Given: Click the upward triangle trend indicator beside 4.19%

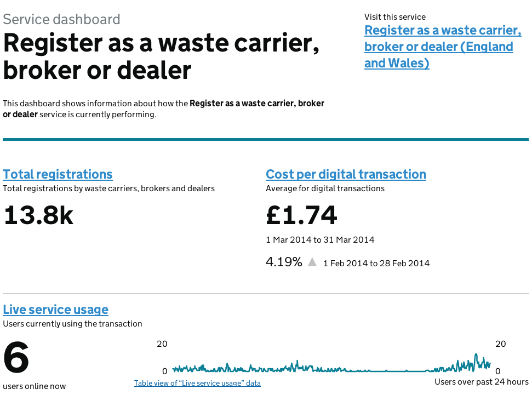Looking at the screenshot, I should click(312, 262).
